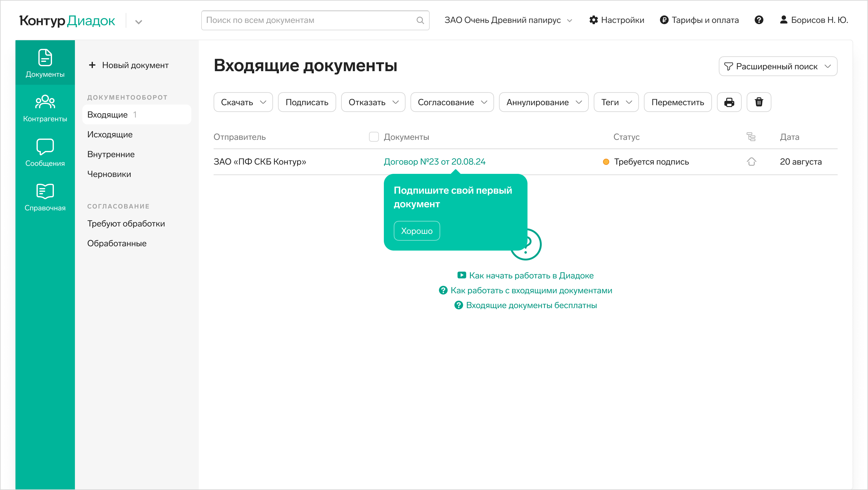Click the search magnifier icon

tap(420, 20)
